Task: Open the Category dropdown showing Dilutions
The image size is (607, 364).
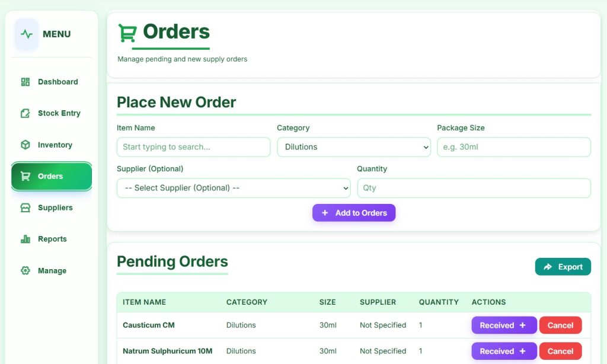Action: [x=353, y=147]
